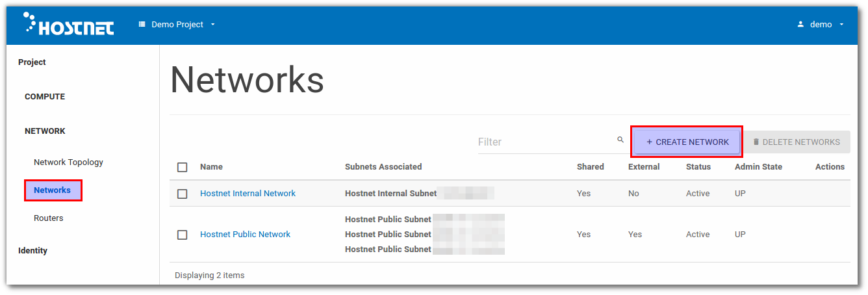Expand the COMPUTE section in sidebar
This screenshot has width=868, height=295.
tap(45, 97)
